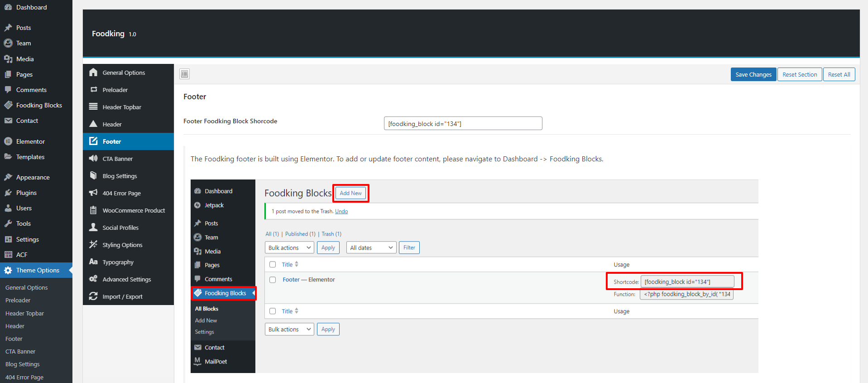The width and height of the screenshot is (868, 383).
Task: Open the bottom Bulk actions dropdown
Action: tap(289, 330)
